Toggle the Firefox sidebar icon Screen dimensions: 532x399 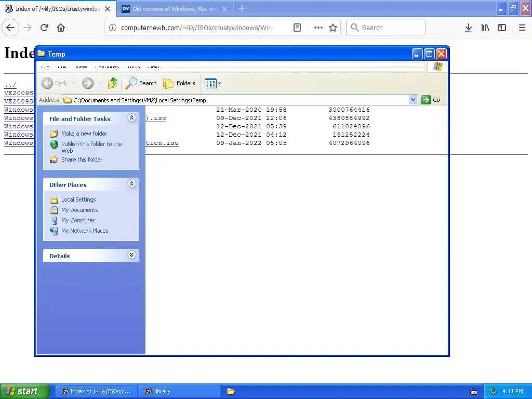click(502, 28)
